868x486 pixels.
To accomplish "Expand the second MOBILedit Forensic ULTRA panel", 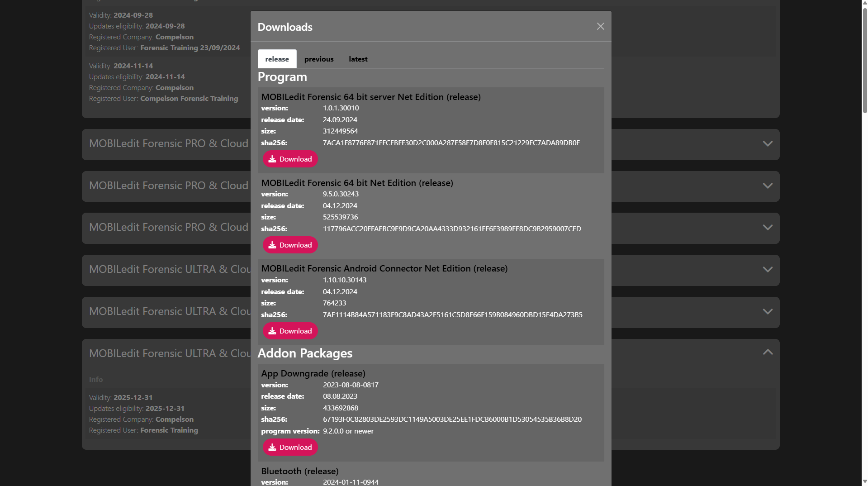I will tap(767, 312).
